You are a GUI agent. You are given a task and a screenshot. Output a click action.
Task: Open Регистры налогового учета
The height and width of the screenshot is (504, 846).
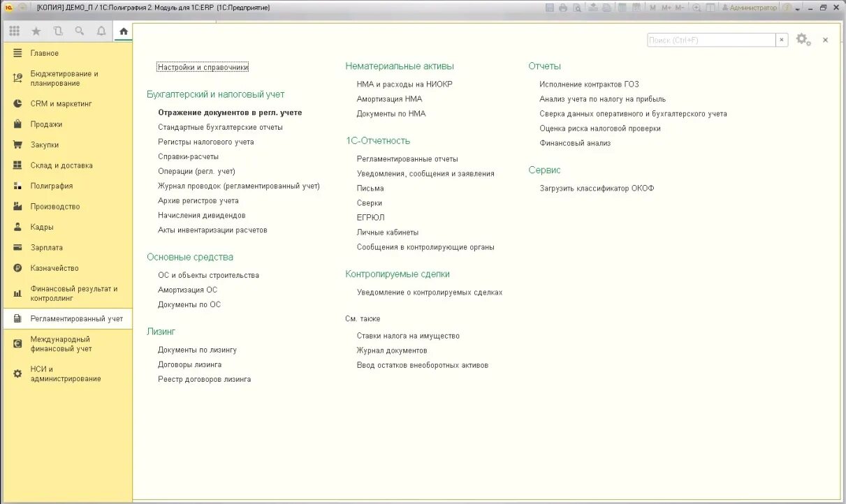pos(206,142)
